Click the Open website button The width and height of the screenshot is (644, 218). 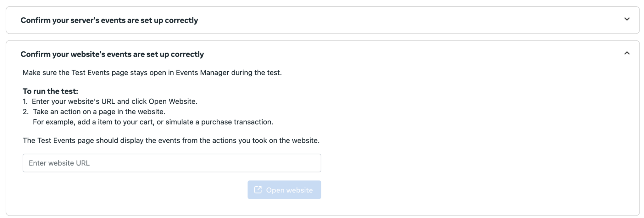[284, 189]
